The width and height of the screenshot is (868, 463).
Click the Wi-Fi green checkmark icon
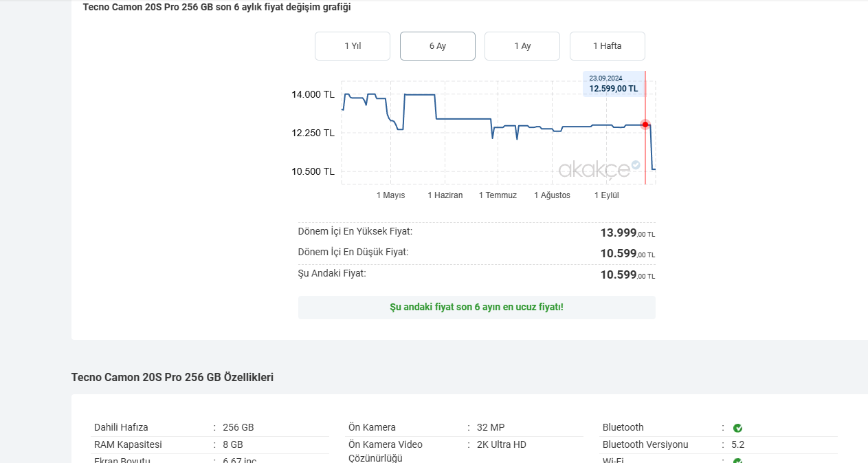(x=737, y=461)
